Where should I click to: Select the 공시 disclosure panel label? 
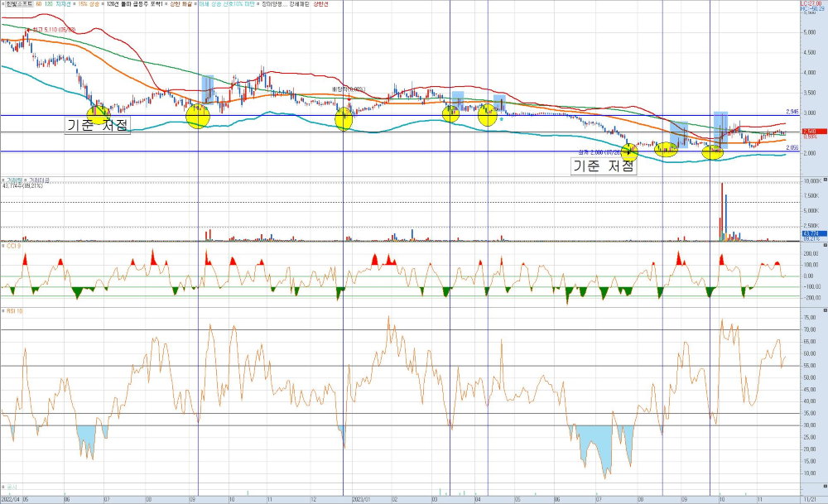11,487
